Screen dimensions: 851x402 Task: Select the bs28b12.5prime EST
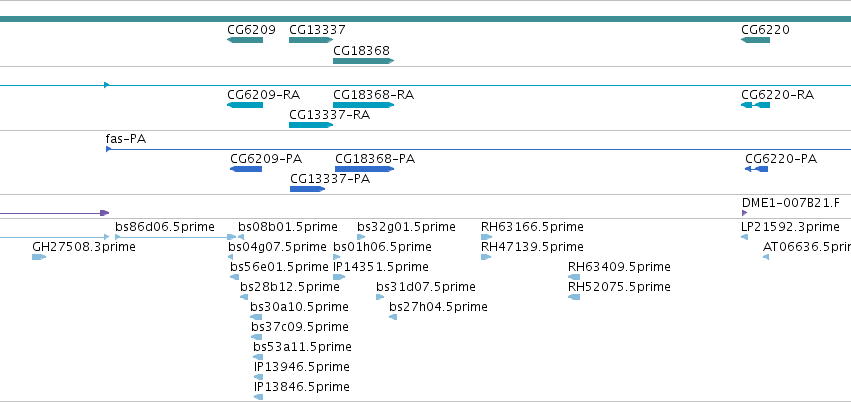[x=244, y=297]
